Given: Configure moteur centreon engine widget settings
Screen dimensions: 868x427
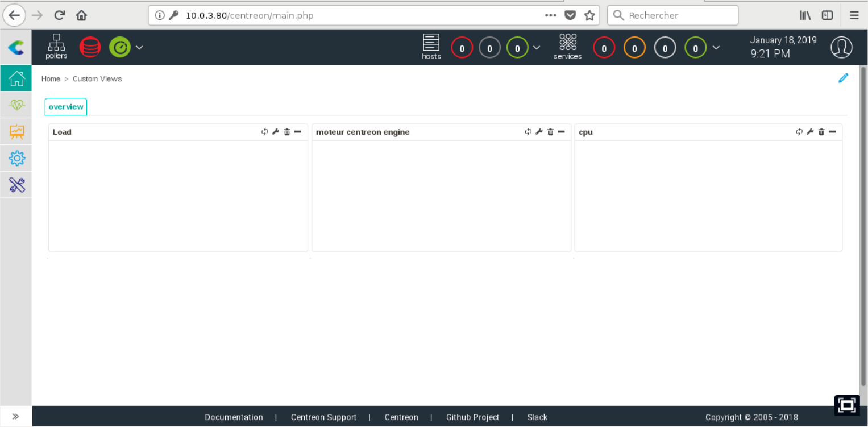Looking at the screenshot, I should coord(539,132).
